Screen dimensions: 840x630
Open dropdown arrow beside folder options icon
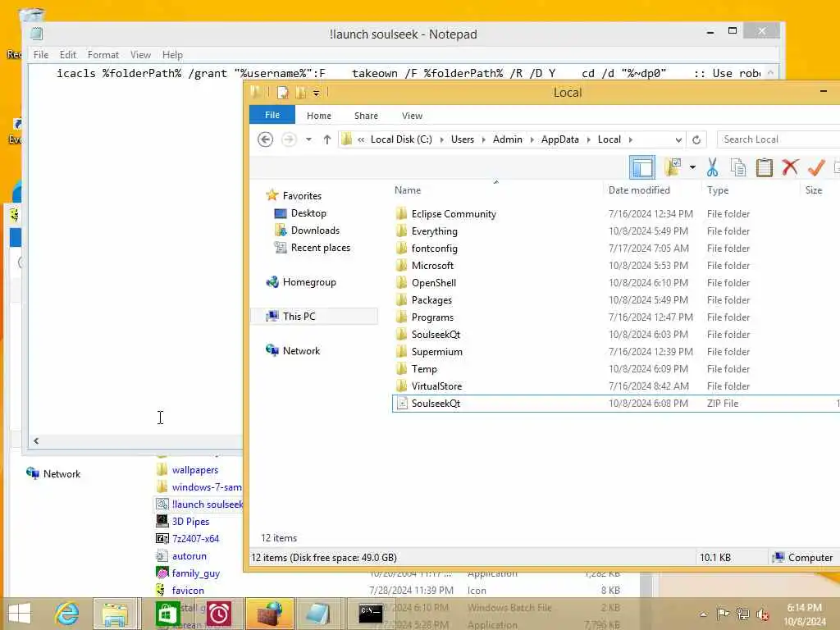click(x=692, y=167)
